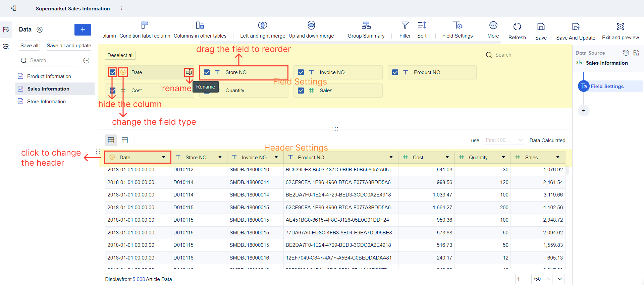This screenshot has width=644, height=285.
Task: Click the blue add data button
Action: pos(83,30)
